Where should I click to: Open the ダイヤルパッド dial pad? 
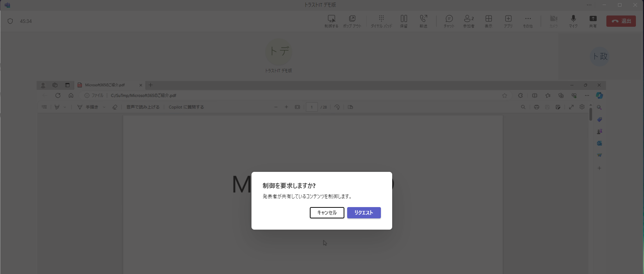(381, 21)
